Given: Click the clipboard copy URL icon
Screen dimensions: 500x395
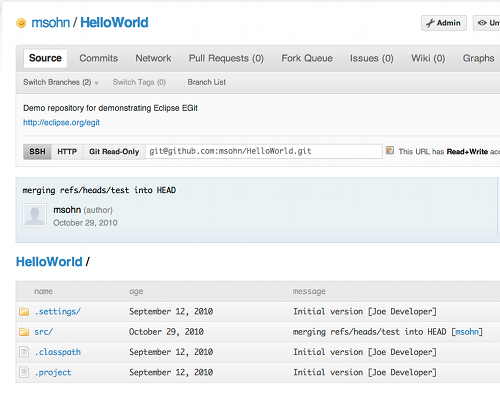Looking at the screenshot, I should tap(390, 150).
